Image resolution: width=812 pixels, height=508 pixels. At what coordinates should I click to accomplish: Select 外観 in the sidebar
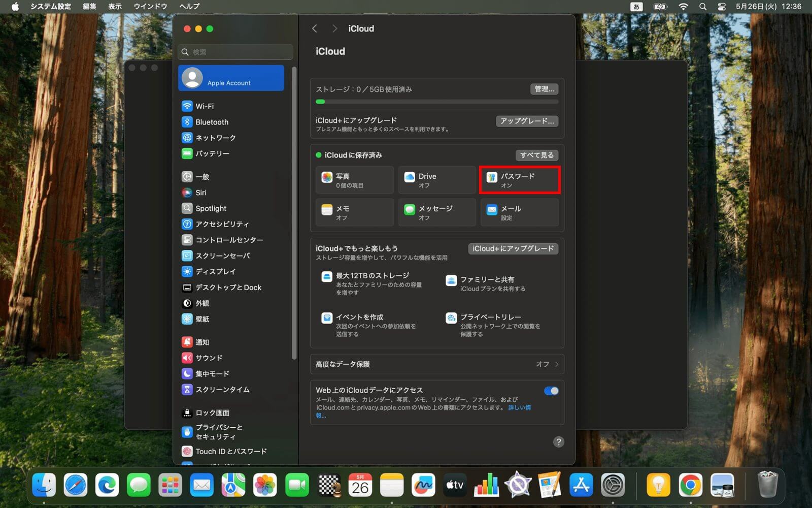click(x=231, y=303)
